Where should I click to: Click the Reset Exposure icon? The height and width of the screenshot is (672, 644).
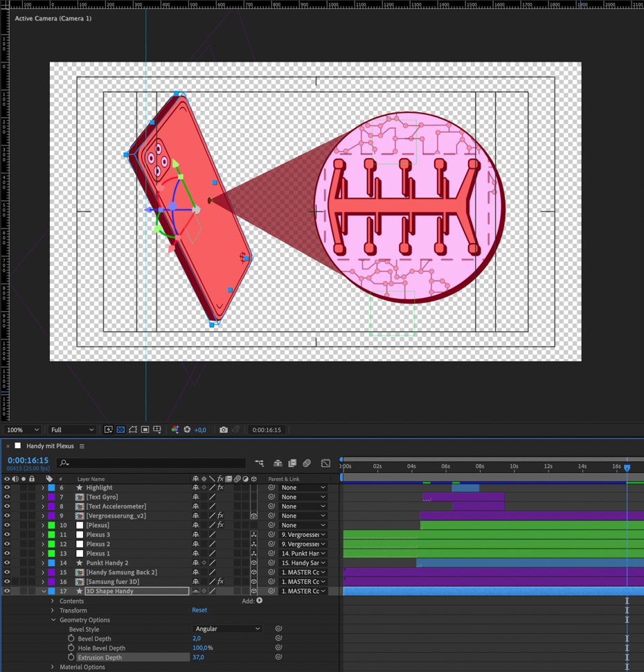pos(187,430)
